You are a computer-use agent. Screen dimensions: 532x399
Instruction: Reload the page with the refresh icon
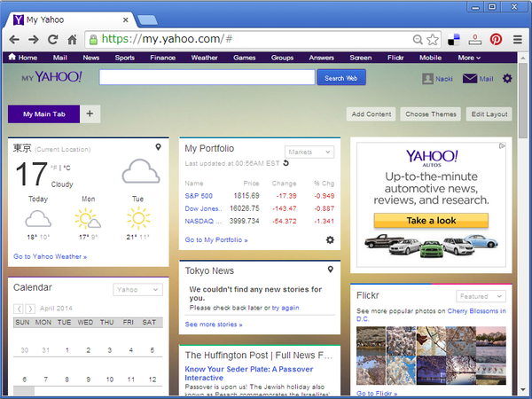[52, 40]
